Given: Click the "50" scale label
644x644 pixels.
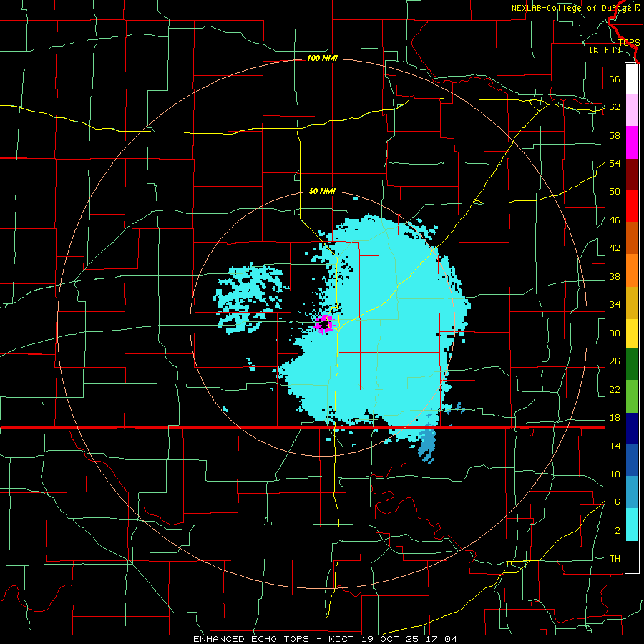Looking at the screenshot, I should pyautogui.click(x=615, y=192).
